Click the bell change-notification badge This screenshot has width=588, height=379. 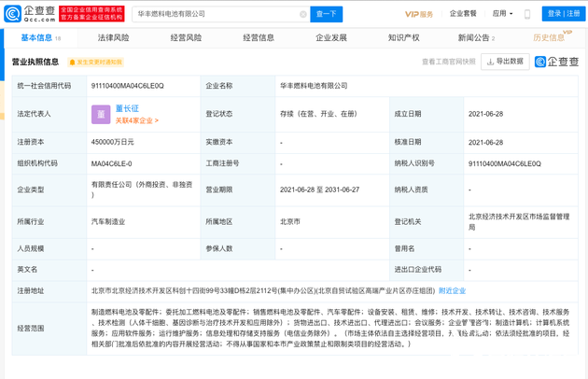[95, 63]
